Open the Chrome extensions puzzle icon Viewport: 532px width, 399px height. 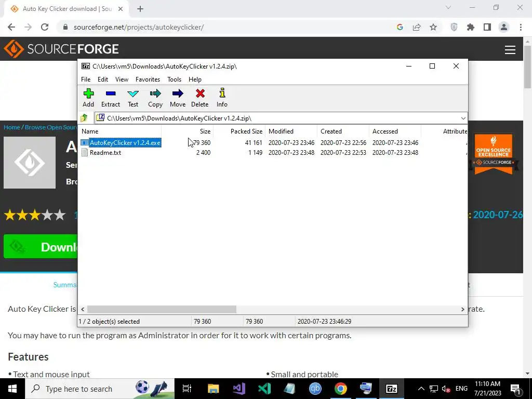[x=471, y=27]
